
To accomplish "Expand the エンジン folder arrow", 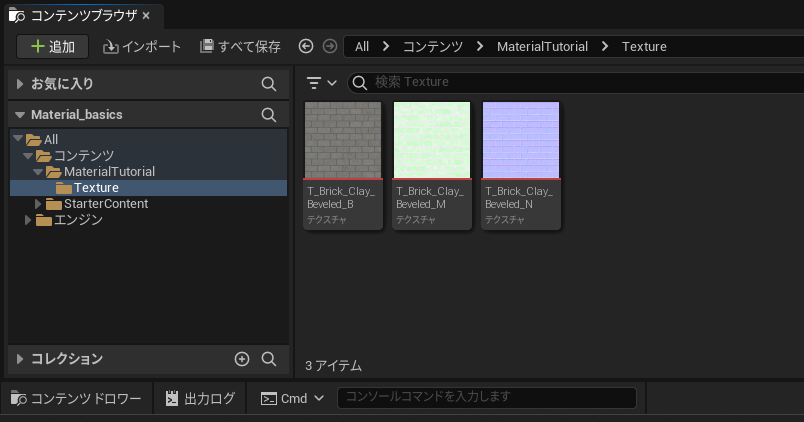I will (28, 220).
